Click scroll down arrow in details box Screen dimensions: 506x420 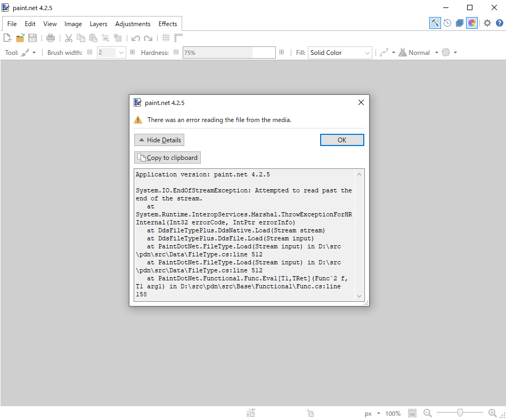(359, 296)
